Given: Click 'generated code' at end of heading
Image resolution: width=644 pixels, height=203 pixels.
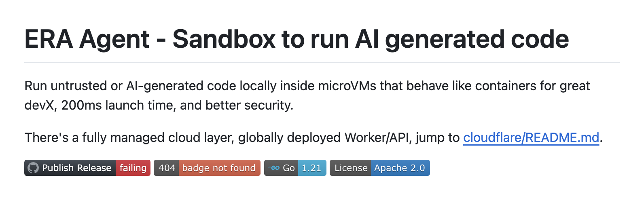Looking at the screenshot, I should pos(477,39).
